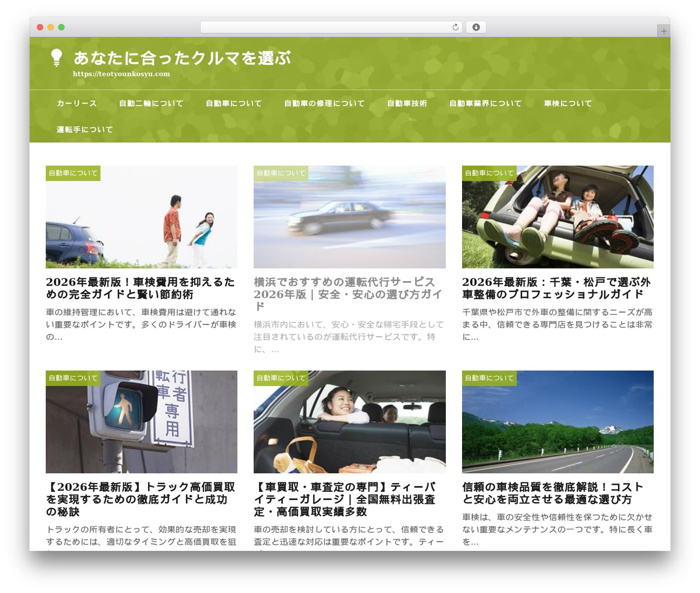Click woman smiling in car thumbnail
700x593 pixels.
point(349,422)
